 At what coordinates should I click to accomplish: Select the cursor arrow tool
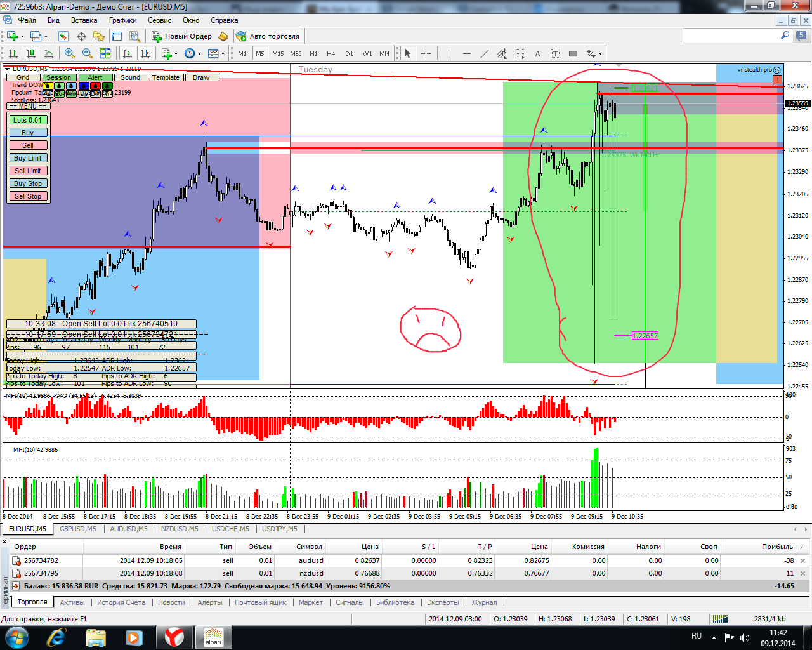(408, 53)
